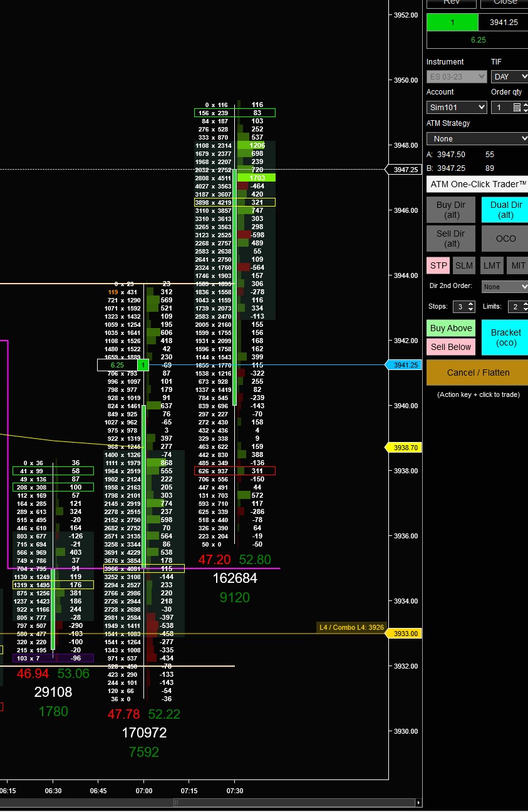The height and width of the screenshot is (812, 528).
Task: Click the red 47.20 sell percentage
Action: (214, 560)
